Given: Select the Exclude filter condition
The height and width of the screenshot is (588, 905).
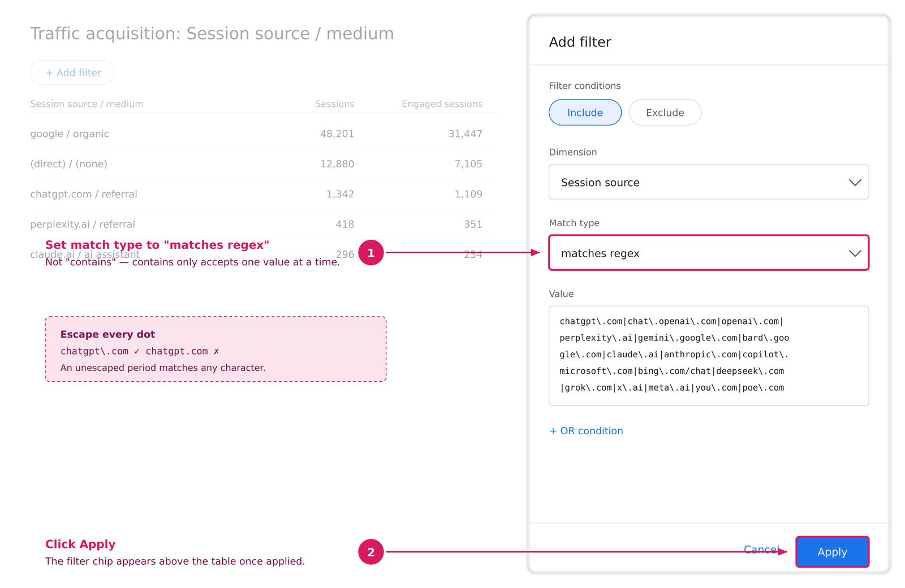Looking at the screenshot, I should [x=665, y=113].
